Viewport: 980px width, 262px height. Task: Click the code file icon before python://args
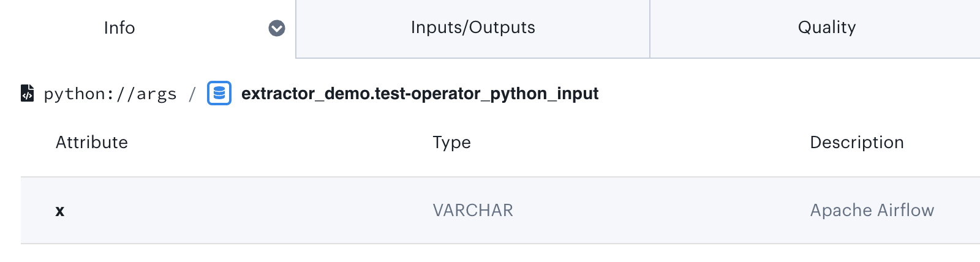27,93
